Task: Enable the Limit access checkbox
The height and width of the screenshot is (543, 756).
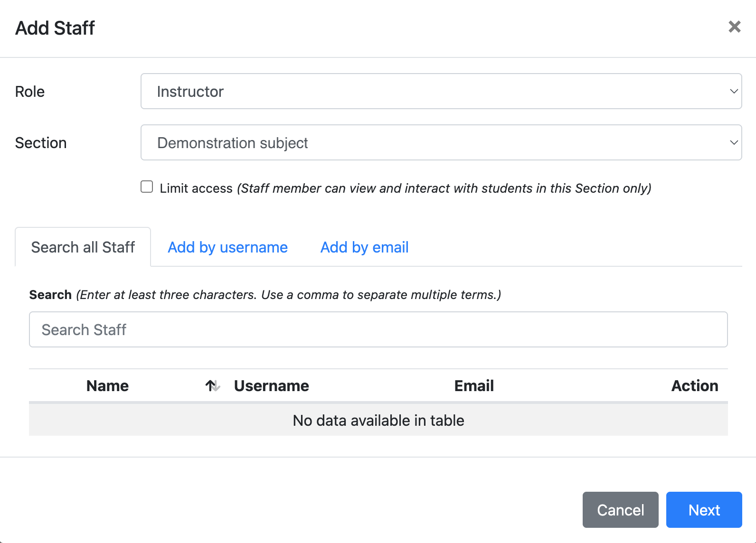Action: [x=147, y=187]
